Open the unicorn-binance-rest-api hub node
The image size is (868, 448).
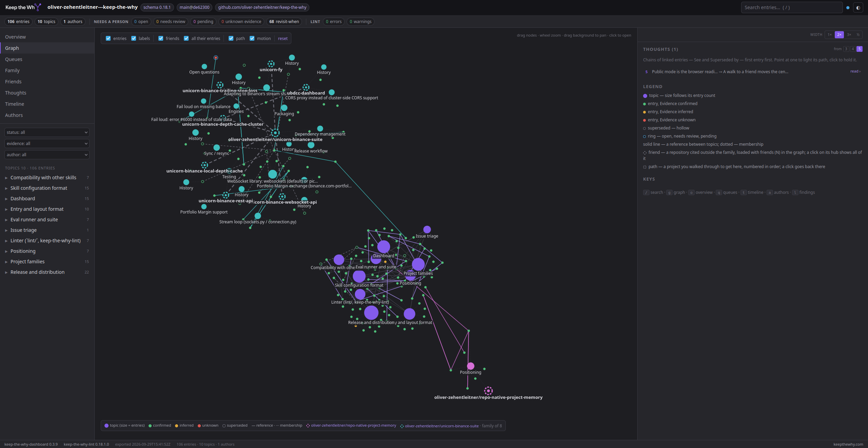pyautogui.click(x=226, y=195)
